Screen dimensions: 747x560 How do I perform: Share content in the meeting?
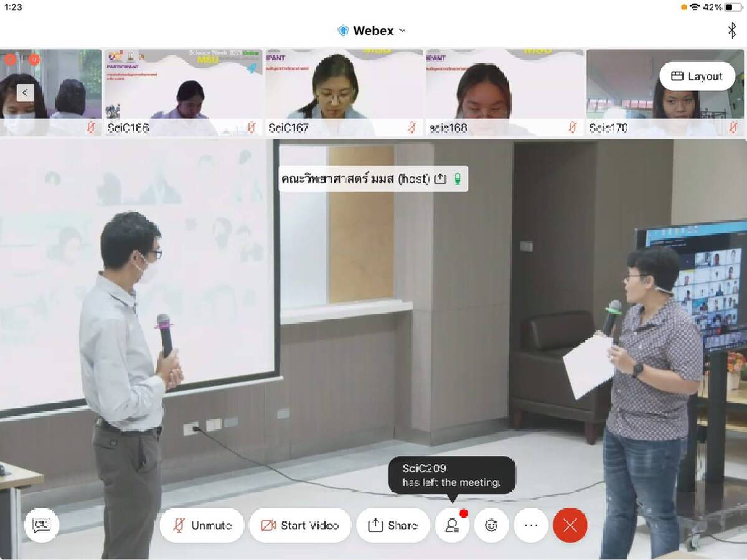point(393,525)
